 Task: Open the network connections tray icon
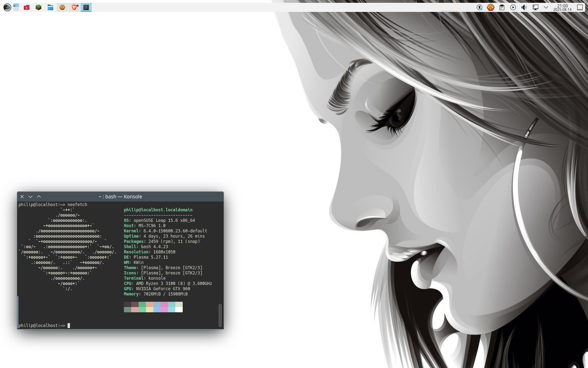pyautogui.click(x=535, y=7)
